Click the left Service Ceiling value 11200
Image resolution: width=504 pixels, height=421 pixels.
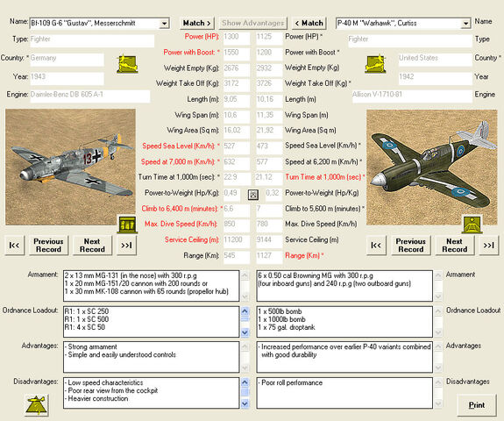tap(237, 241)
